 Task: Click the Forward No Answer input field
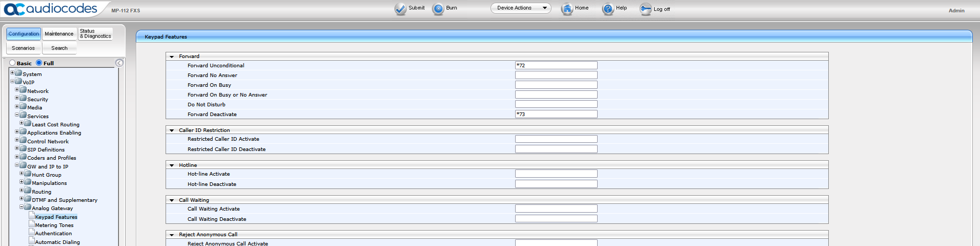pyautogui.click(x=556, y=75)
